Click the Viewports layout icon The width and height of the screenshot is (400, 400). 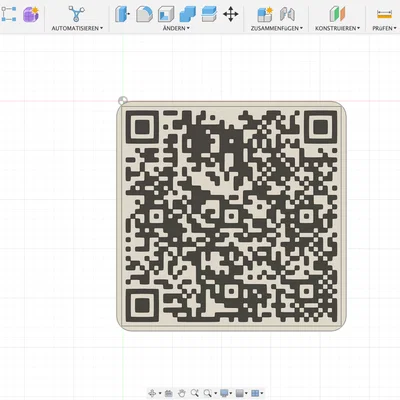point(255,393)
